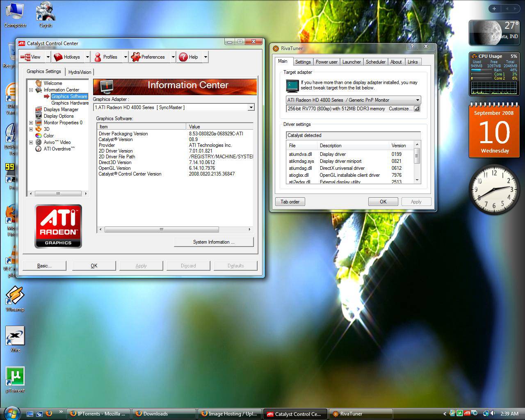Click the RivaTuner help question-mark button
The height and width of the screenshot is (420, 525).
tap(412, 47)
